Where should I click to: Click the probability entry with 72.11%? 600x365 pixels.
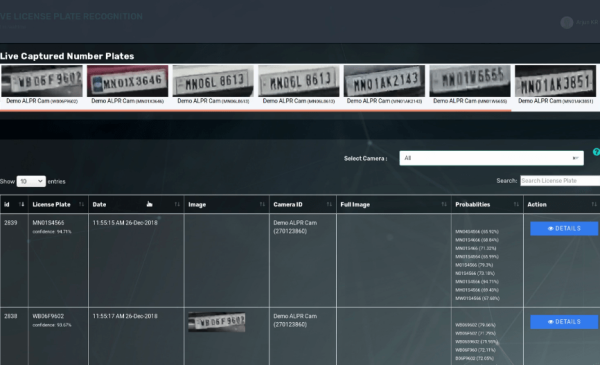[x=475, y=350]
